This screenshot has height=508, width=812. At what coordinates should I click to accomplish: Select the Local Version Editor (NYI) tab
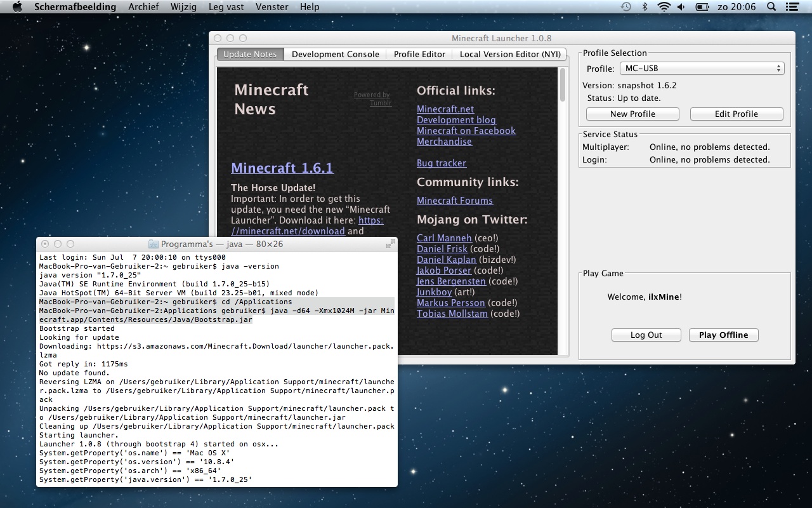pos(510,55)
